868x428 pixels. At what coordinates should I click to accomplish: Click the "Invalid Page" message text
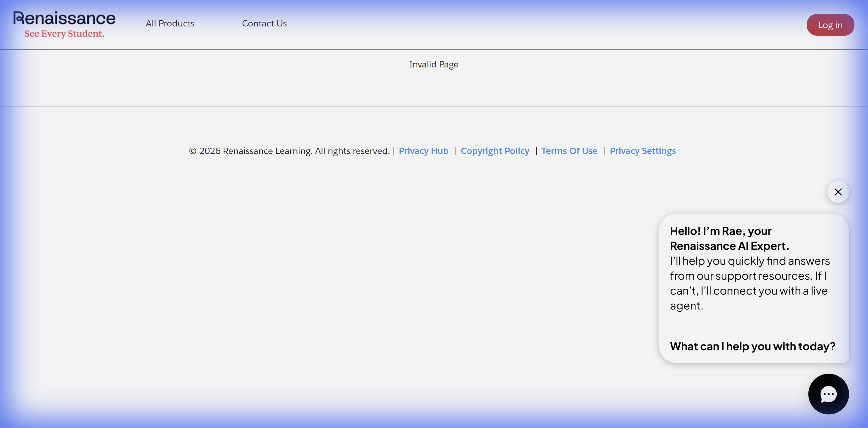(x=434, y=64)
